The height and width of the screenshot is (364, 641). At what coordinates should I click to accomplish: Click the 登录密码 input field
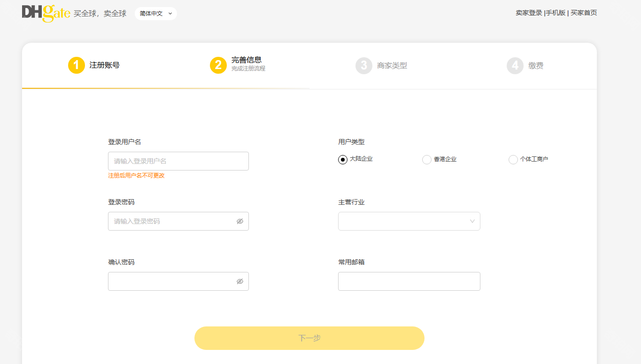[x=171, y=221]
